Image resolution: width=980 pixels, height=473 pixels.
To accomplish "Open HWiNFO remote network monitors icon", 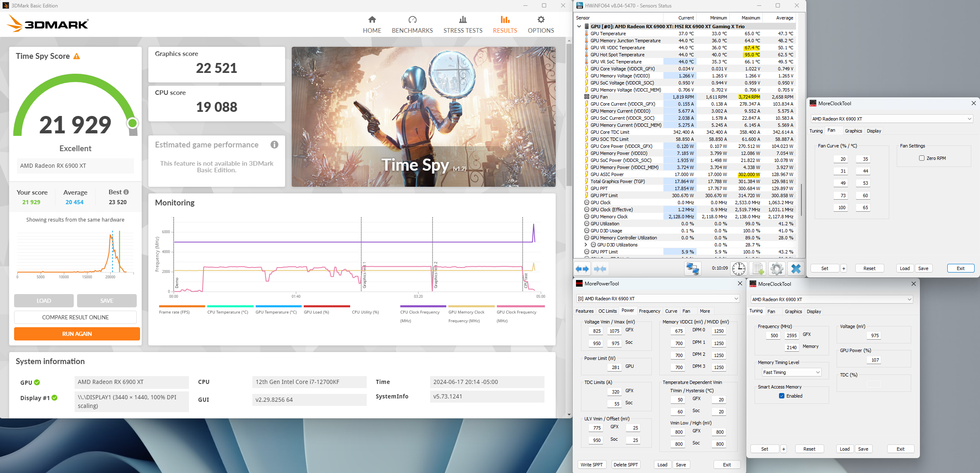I will coord(692,269).
